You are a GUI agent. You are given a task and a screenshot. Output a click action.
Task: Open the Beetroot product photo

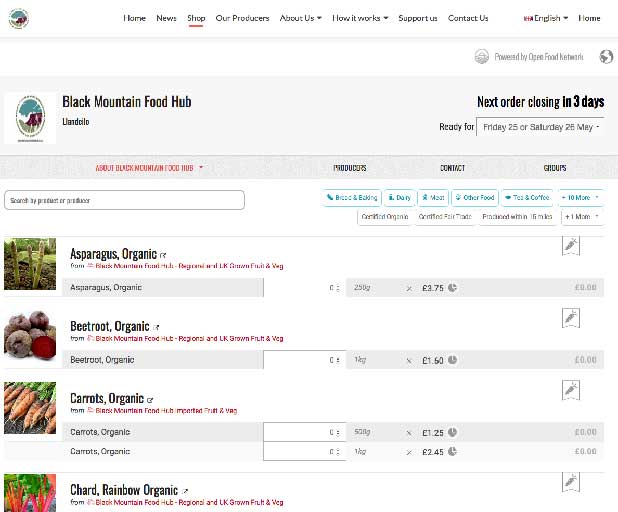30,336
